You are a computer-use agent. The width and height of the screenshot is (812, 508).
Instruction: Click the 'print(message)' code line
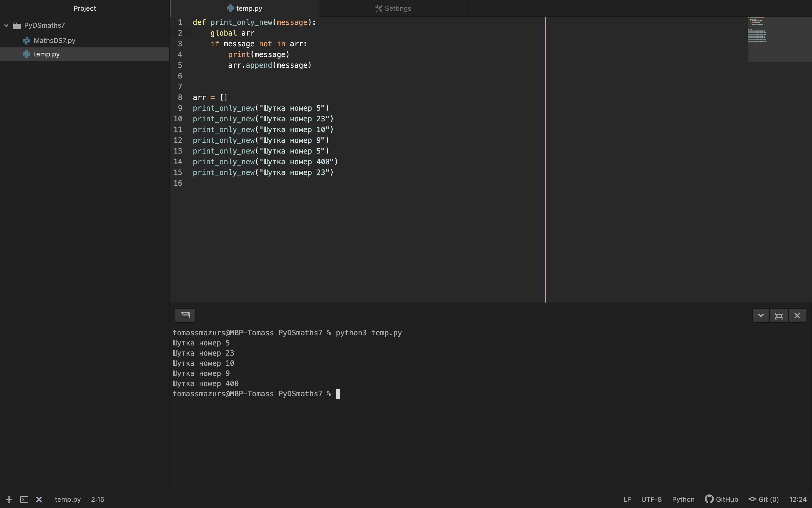(x=258, y=54)
